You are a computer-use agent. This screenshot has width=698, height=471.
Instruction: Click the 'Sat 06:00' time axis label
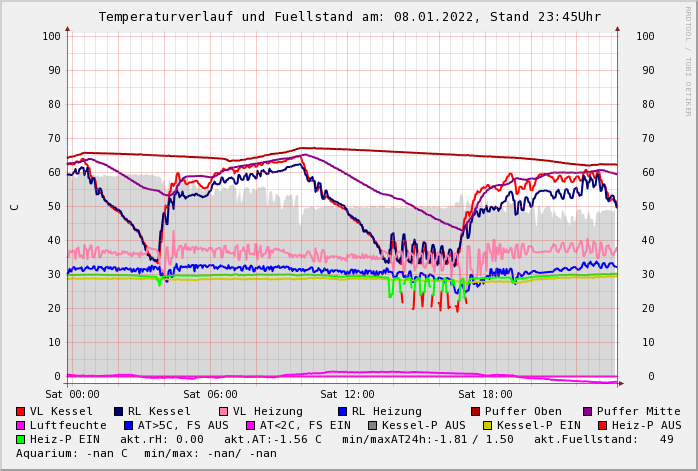click(210, 394)
